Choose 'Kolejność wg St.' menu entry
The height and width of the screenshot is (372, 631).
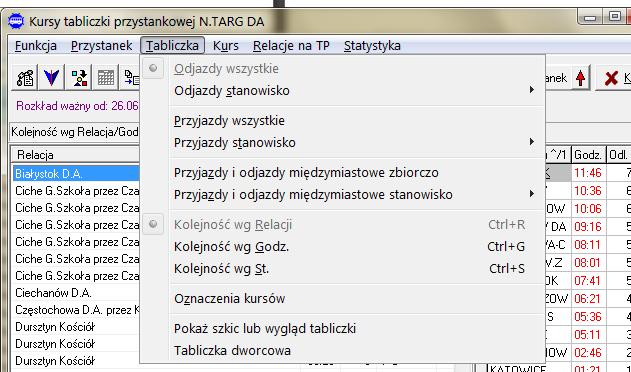click(x=343, y=269)
